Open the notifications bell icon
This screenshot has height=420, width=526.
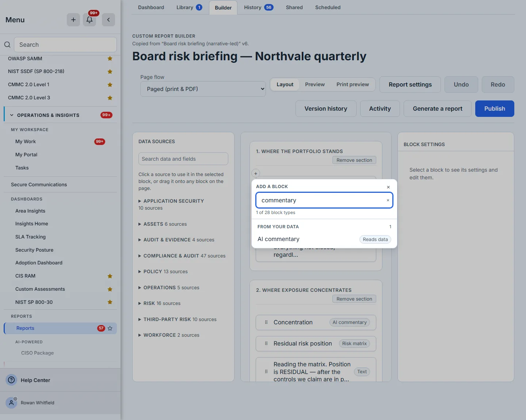(x=89, y=20)
